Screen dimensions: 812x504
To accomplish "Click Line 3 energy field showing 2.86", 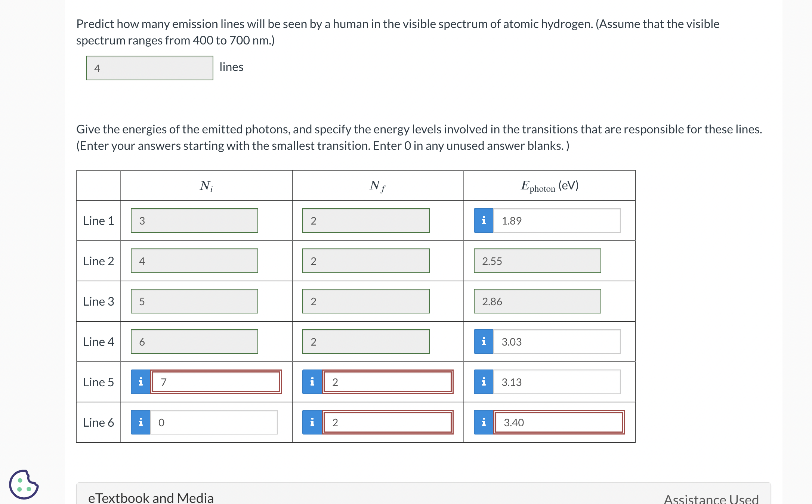I will click(537, 301).
